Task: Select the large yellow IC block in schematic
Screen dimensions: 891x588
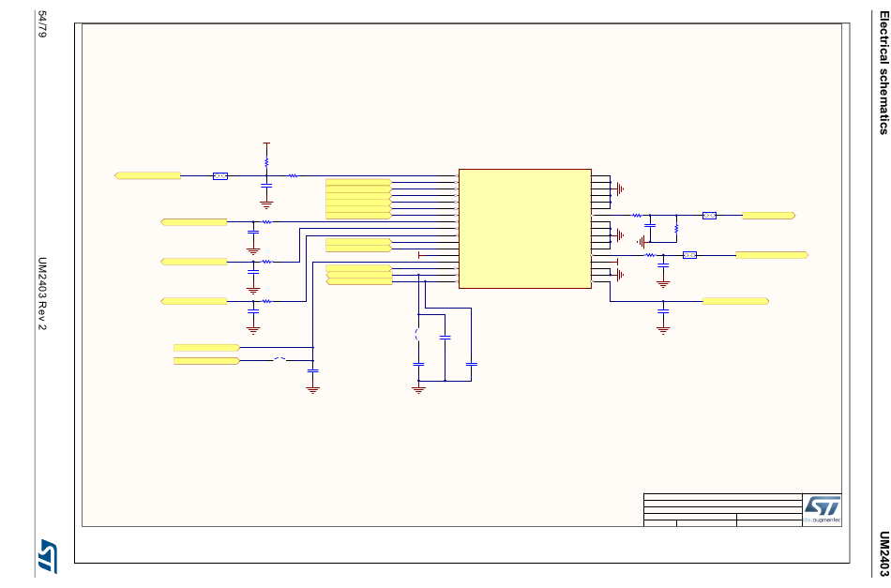Action: point(525,229)
